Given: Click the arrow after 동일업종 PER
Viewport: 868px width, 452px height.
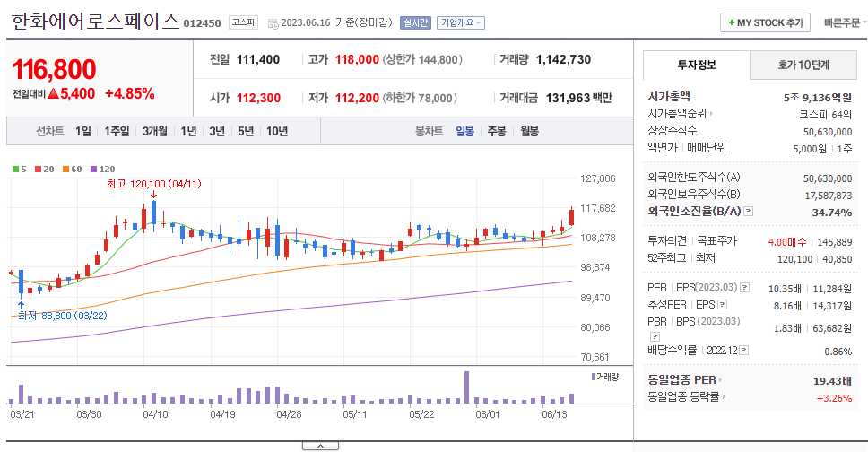Looking at the screenshot, I should (720, 380).
